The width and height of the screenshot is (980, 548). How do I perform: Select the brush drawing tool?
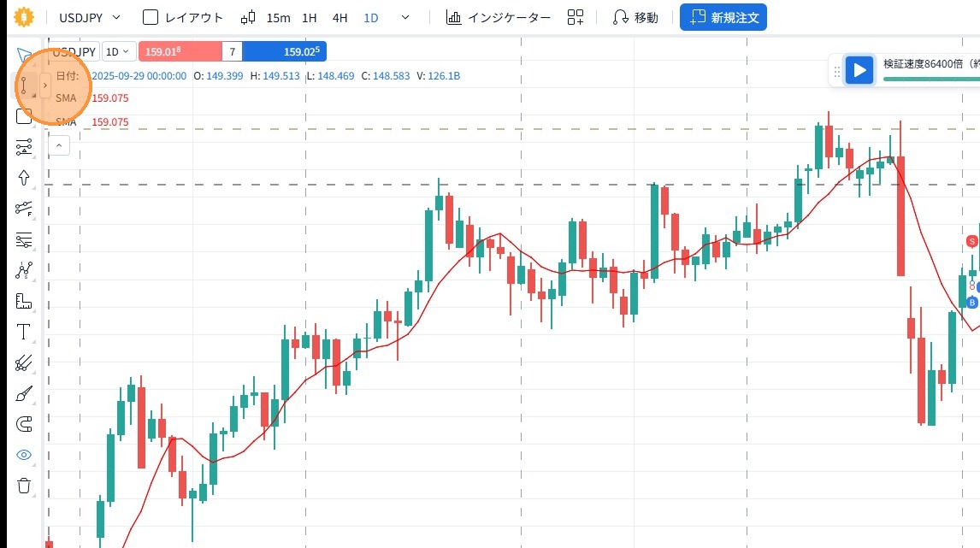click(24, 393)
